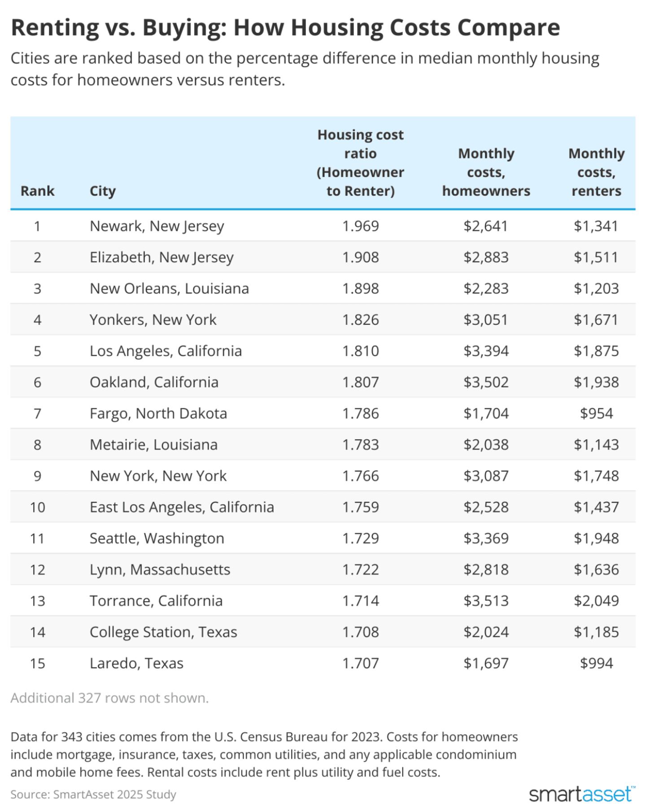Click Seattle, Washington in the city column
The height and width of the screenshot is (812, 646).
157,538
